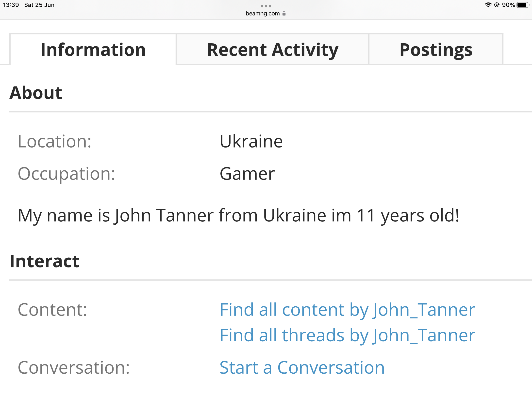Switch to the Postings tab
Viewport: 532px width, 399px height.
point(436,50)
